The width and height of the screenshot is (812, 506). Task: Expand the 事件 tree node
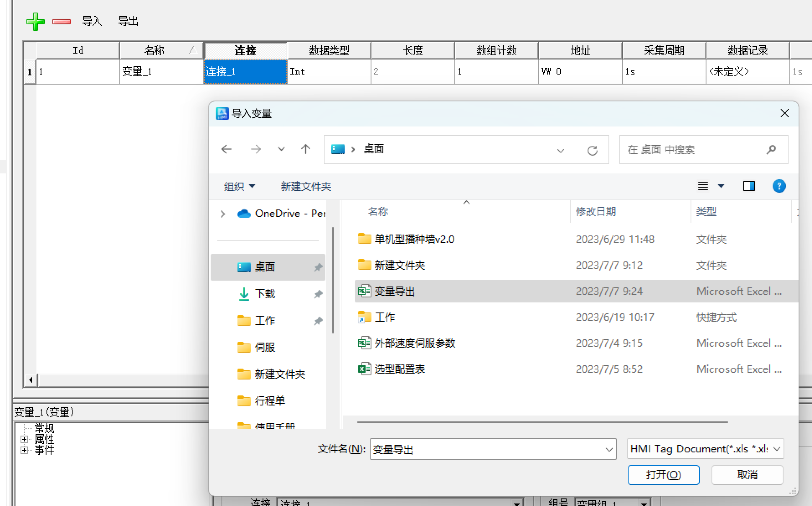point(24,450)
